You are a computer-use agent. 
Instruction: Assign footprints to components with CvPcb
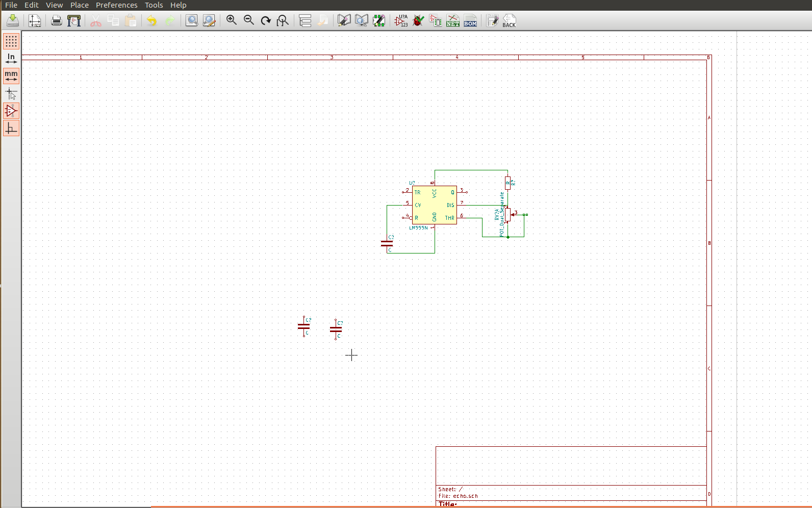[x=436, y=20]
